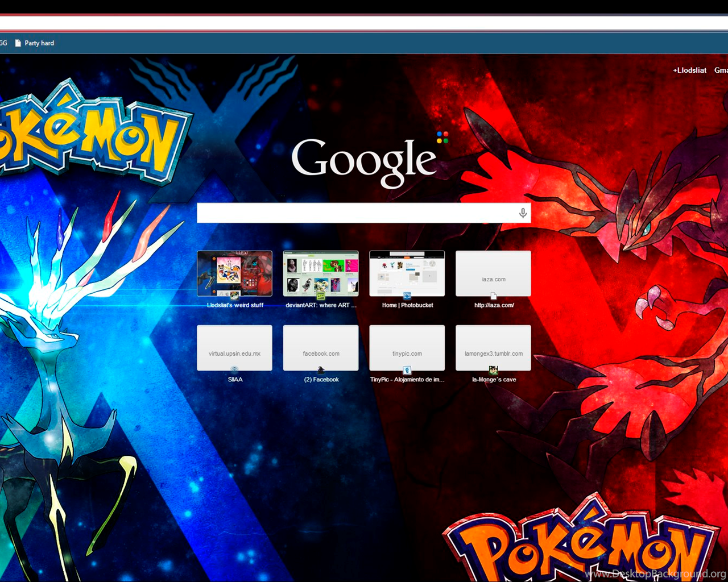Click the 'Home | Photobucket' label

[x=407, y=305]
